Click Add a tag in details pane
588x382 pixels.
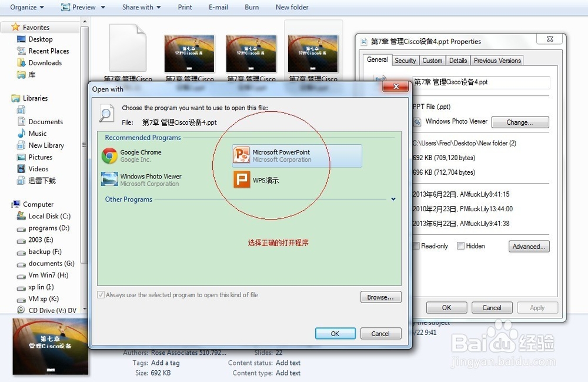(x=165, y=363)
